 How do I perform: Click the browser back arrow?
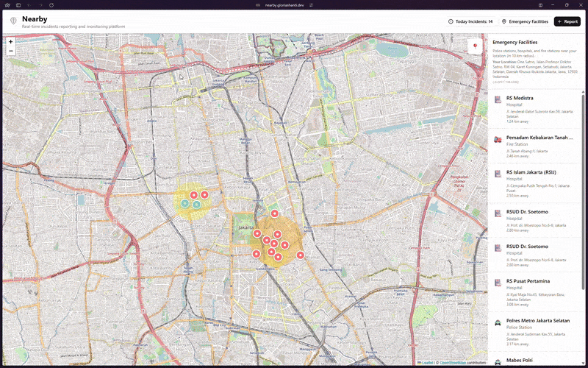[29, 5]
